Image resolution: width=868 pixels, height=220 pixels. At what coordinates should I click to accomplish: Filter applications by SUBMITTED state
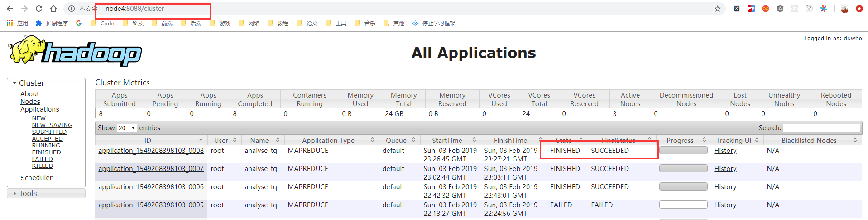click(49, 132)
